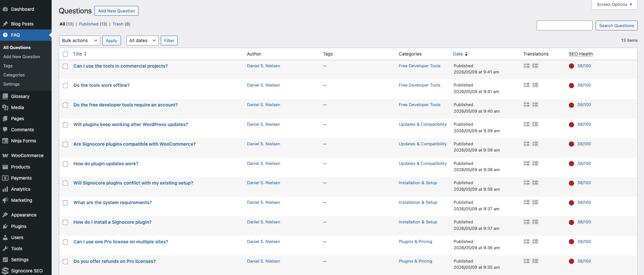Show the Trash questions filter
The image size is (644, 275).
click(x=118, y=24)
